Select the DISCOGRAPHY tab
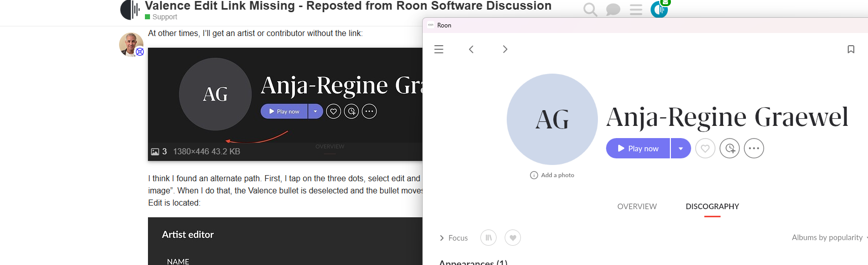868x265 pixels. [x=712, y=207]
